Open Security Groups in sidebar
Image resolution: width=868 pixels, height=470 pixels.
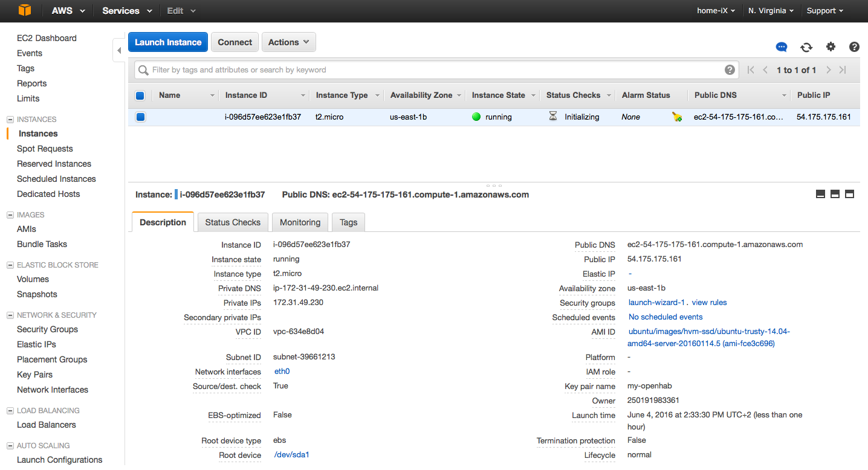pyautogui.click(x=47, y=329)
